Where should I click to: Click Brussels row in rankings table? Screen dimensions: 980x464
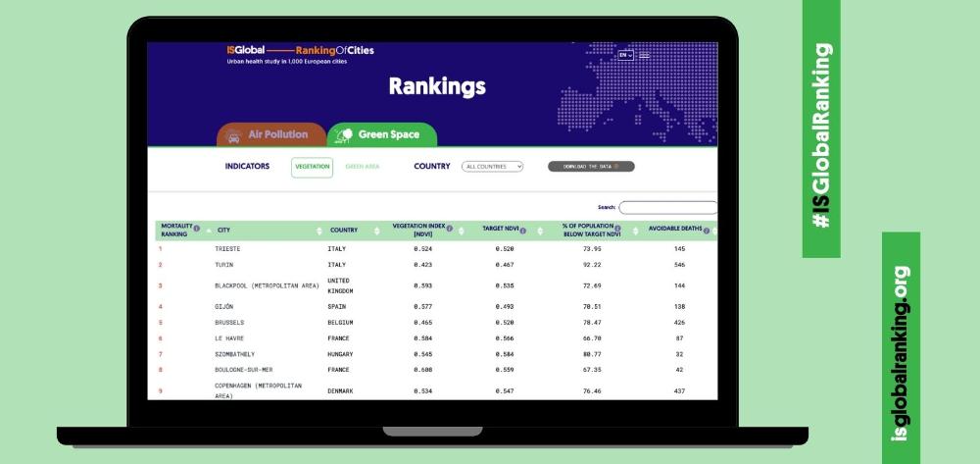229,322
